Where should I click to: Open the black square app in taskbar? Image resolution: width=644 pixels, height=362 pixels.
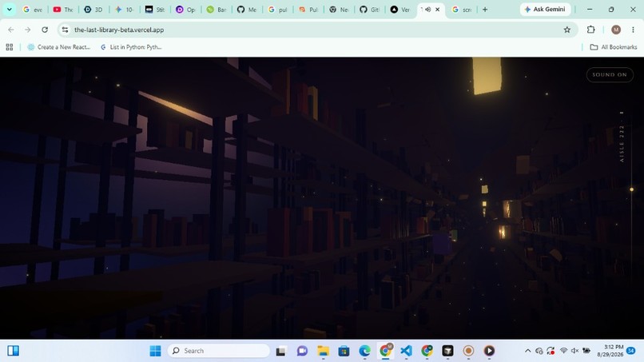click(x=447, y=351)
